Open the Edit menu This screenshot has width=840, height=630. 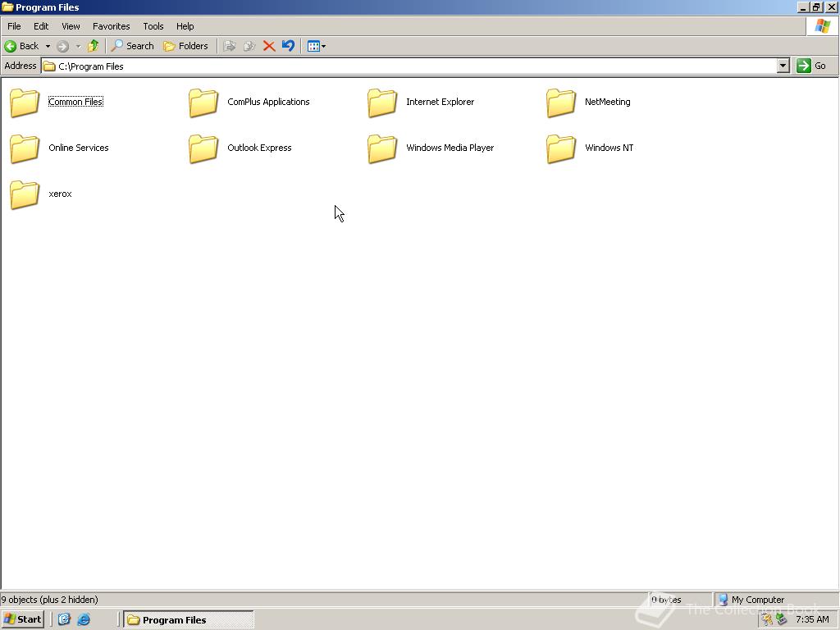(x=41, y=26)
